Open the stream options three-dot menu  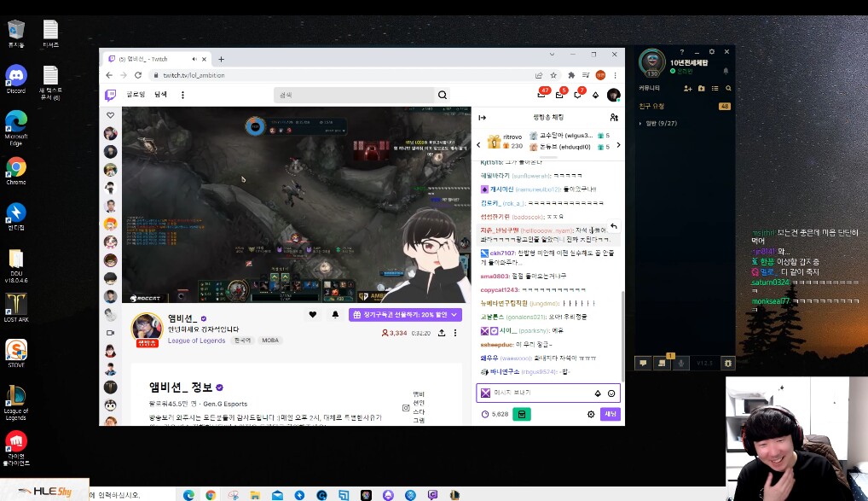point(455,333)
